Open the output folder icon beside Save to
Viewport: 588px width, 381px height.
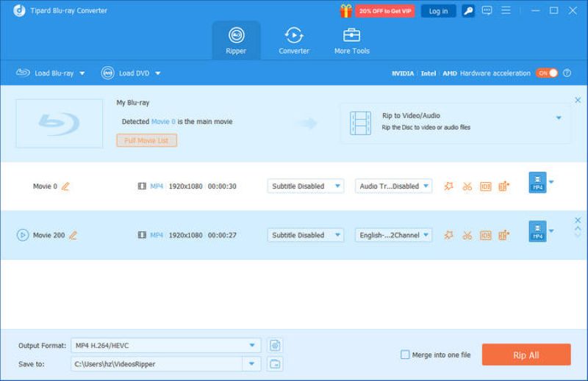(275, 363)
